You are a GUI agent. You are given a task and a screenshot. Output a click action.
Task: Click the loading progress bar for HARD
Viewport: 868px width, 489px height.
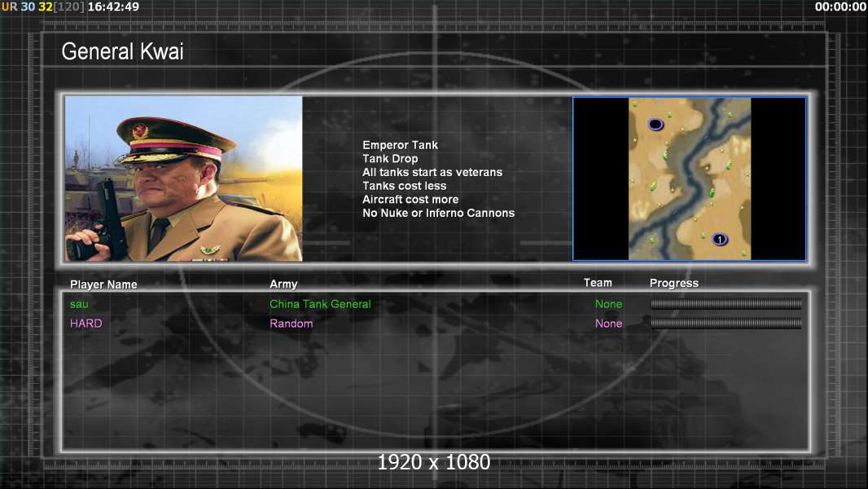(x=726, y=323)
